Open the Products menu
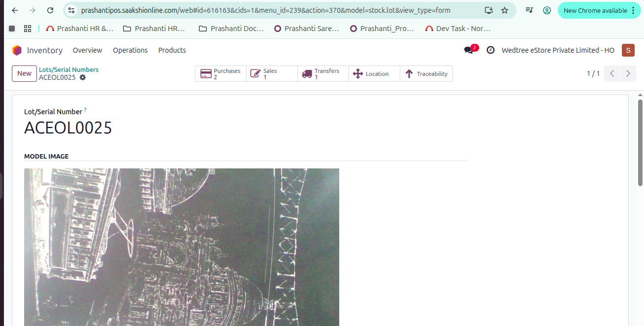 pyautogui.click(x=172, y=50)
